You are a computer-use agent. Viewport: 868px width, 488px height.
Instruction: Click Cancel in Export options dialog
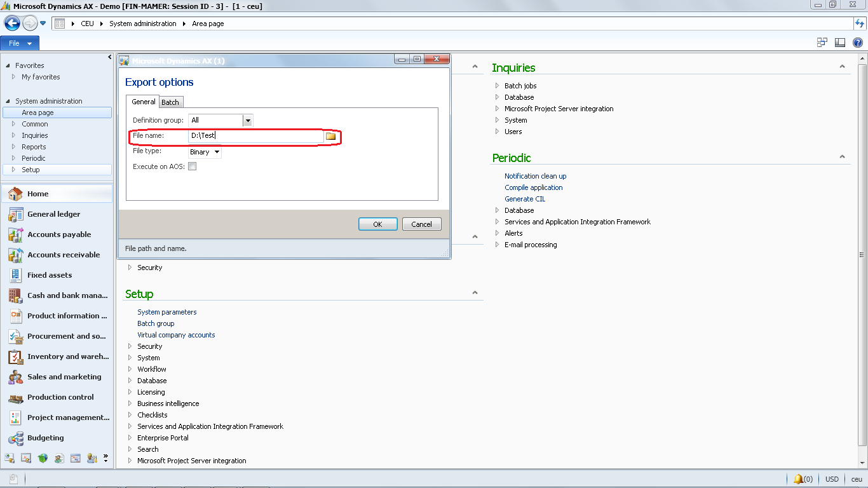pos(422,224)
